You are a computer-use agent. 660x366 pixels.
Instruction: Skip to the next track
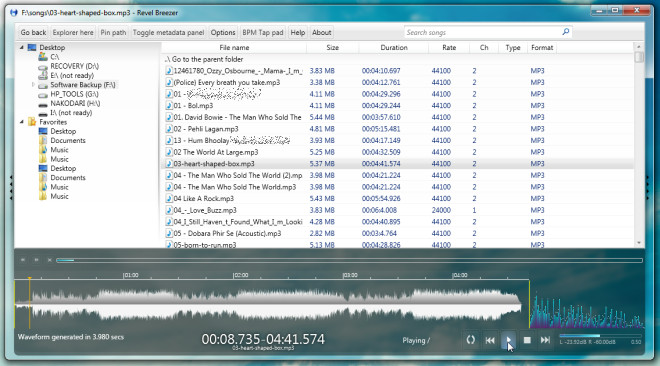pyautogui.click(x=545, y=340)
